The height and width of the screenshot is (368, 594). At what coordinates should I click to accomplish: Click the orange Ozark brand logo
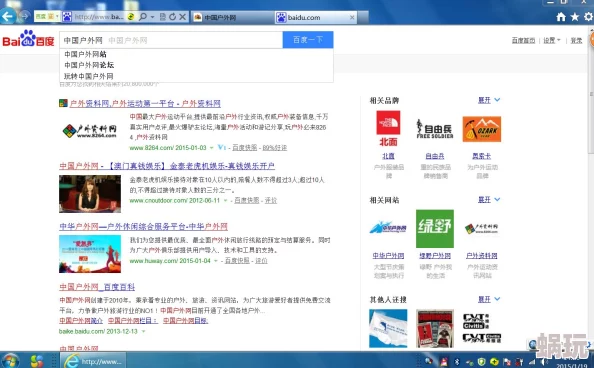(482, 129)
